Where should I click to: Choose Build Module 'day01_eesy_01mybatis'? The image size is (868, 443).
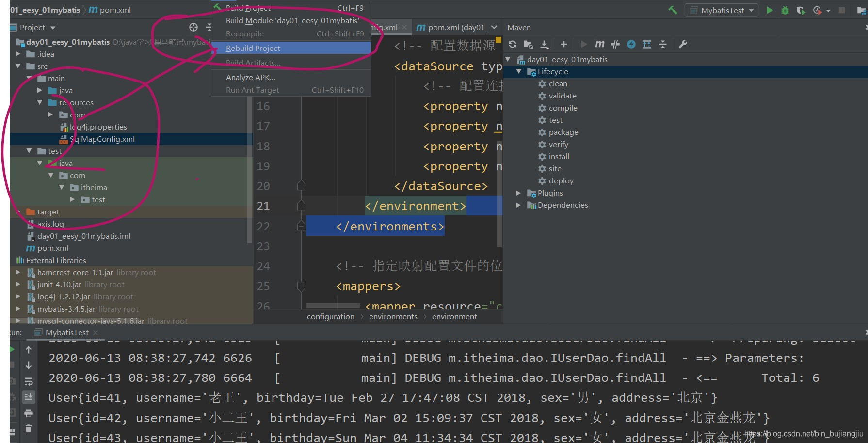[291, 21]
